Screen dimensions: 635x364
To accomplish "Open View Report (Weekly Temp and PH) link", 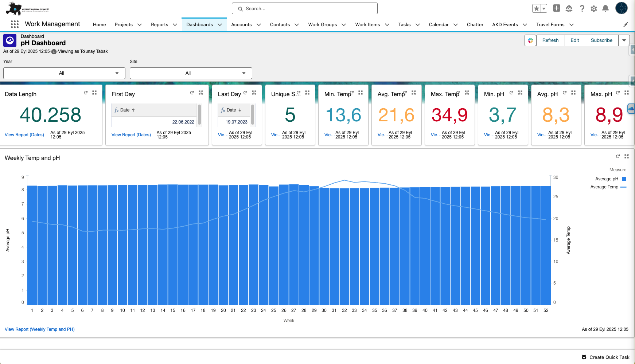I will pyautogui.click(x=40, y=329).
